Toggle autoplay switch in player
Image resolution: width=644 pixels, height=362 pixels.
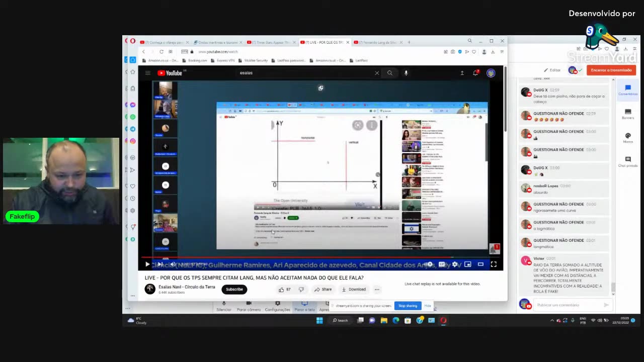click(429, 264)
